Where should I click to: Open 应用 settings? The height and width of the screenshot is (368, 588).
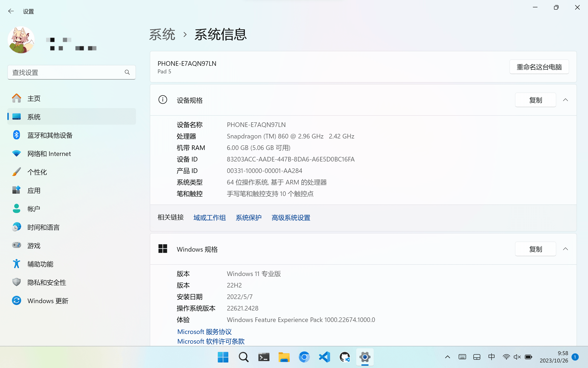pyautogui.click(x=71, y=190)
